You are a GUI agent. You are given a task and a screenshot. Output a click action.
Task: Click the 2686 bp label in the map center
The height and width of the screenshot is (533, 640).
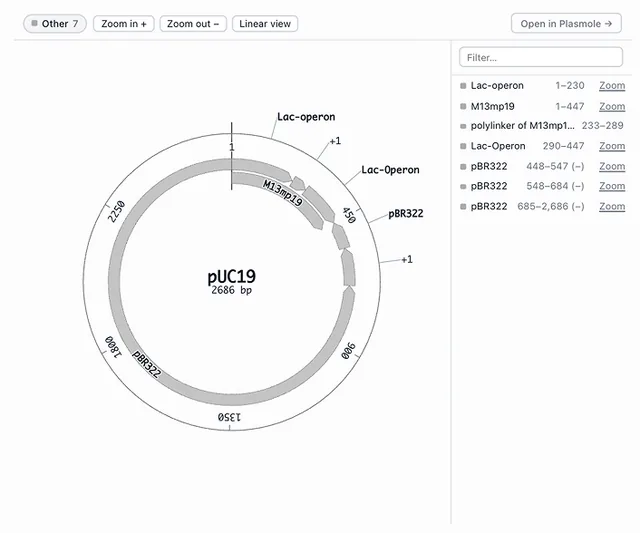pyautogui.click(x=231, y=290)
